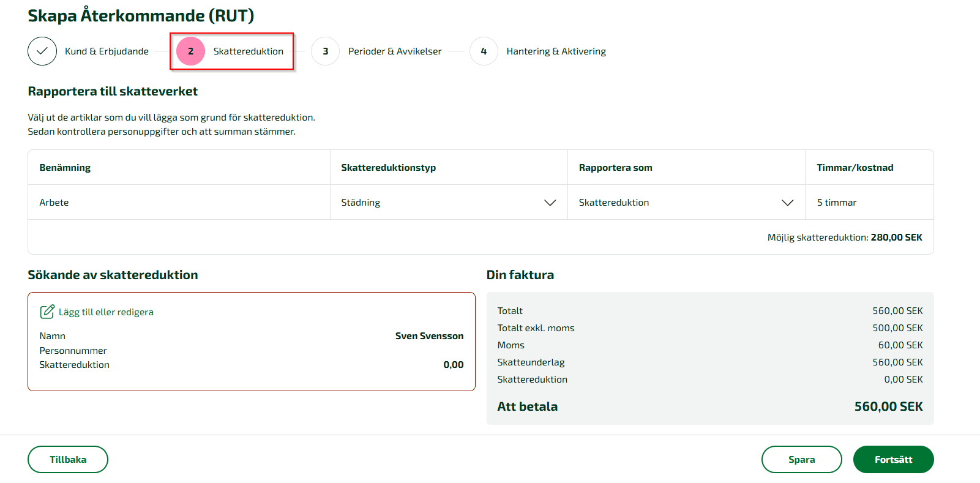The width and height of the screenshot is (980, 483).
Task: Click the Spara button
Action: (802, 460)
